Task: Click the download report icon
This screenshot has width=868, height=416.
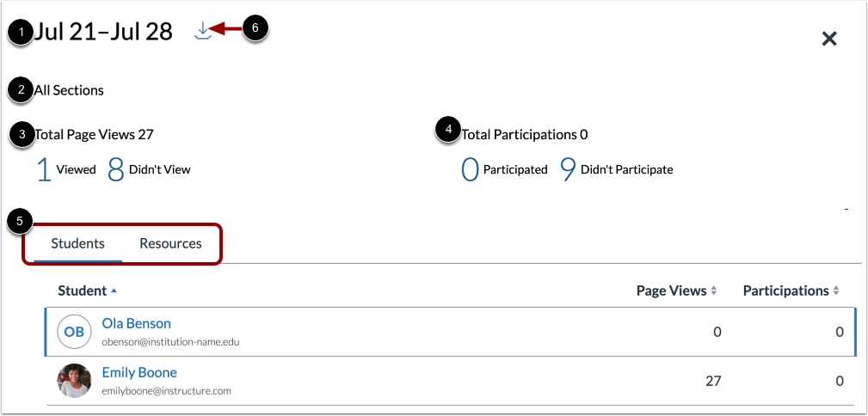Action: [202, 31]
